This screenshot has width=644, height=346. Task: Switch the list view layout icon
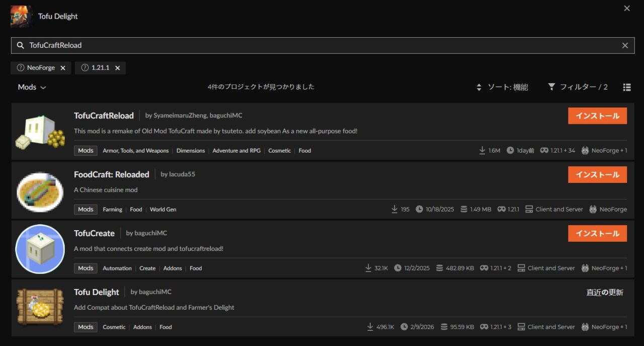click(627, 87)
